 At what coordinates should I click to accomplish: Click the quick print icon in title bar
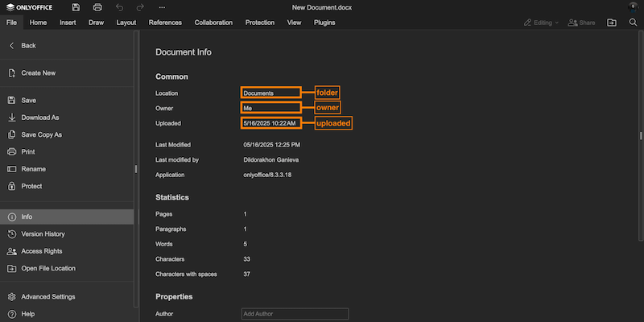pyautogui.click(x=97, y=7)
